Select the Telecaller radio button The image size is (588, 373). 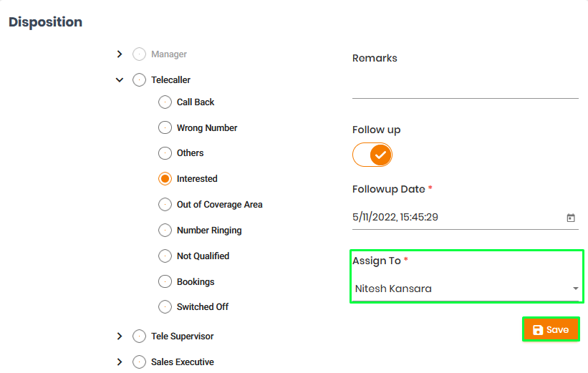139,80
